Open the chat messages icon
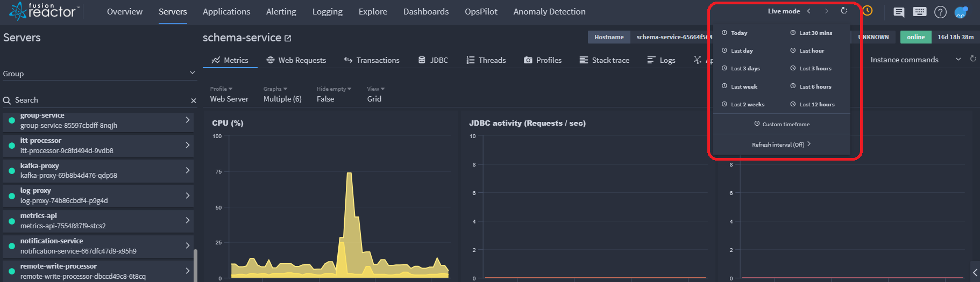 pos(899,12)
